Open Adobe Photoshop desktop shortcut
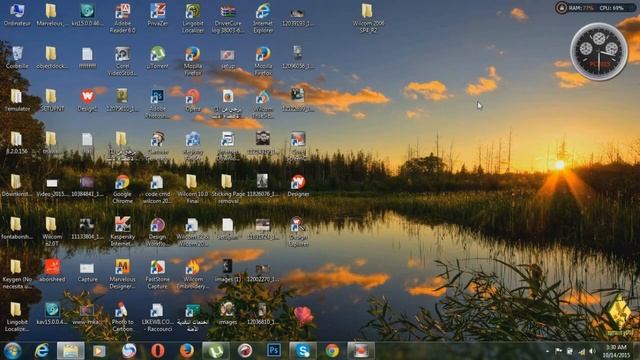 click(x=157, y=104)
